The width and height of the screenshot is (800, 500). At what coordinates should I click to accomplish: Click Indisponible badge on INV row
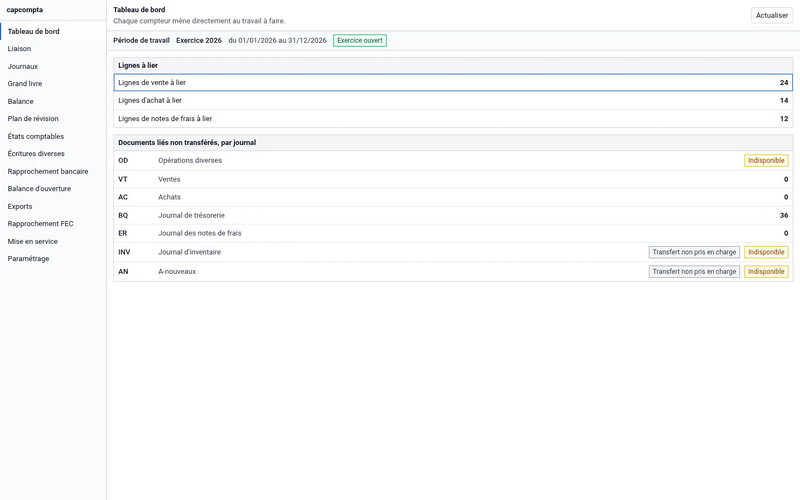pyautogui.click(x=766, y=252)
